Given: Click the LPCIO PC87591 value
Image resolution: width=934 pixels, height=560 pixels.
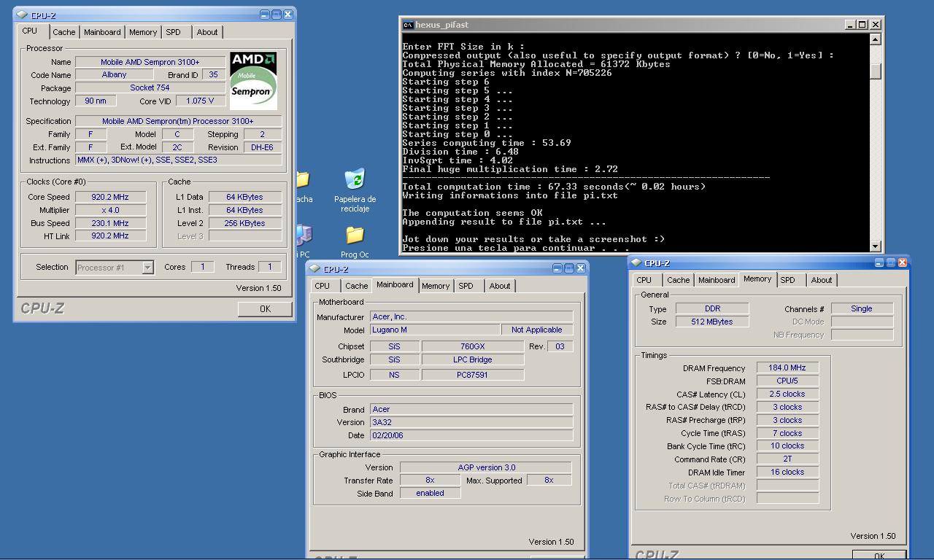Looking at the screenshot, I should click(x=473, y=375).
